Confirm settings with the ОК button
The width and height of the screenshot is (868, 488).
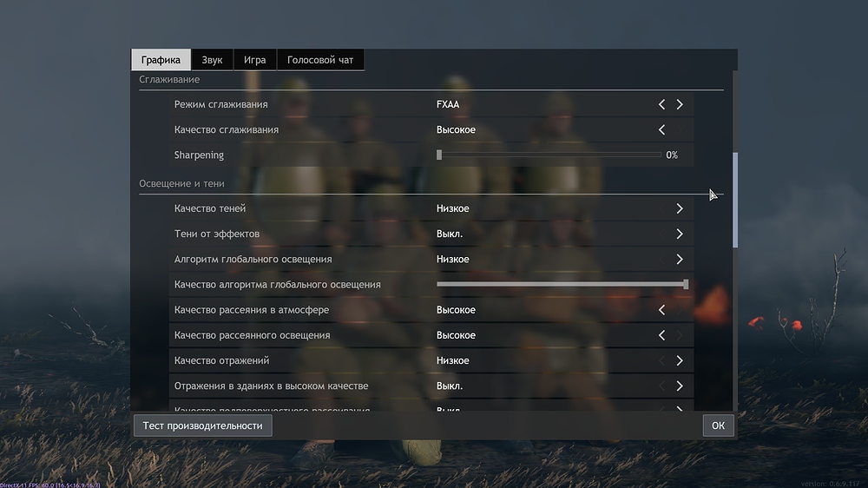point(718,425)
